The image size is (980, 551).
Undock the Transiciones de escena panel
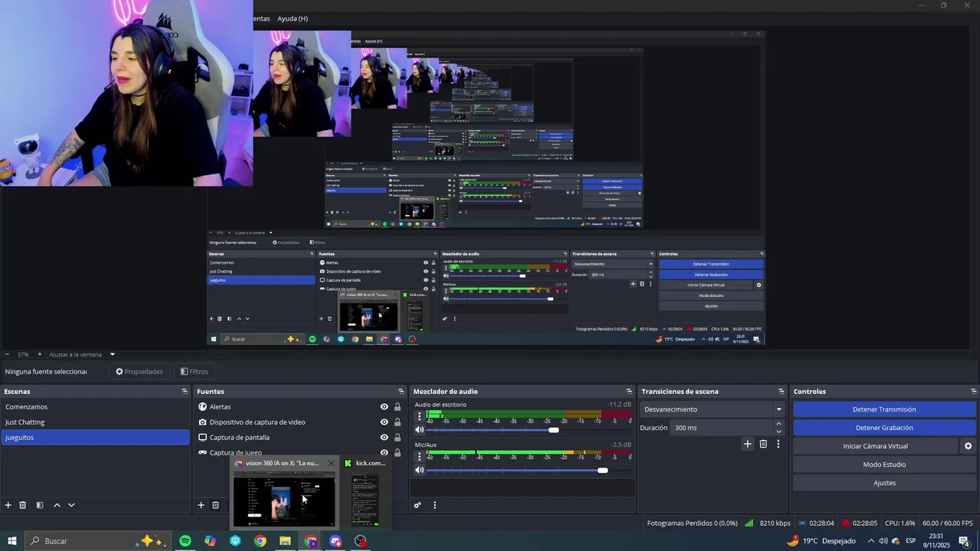(x=781, y=391)
